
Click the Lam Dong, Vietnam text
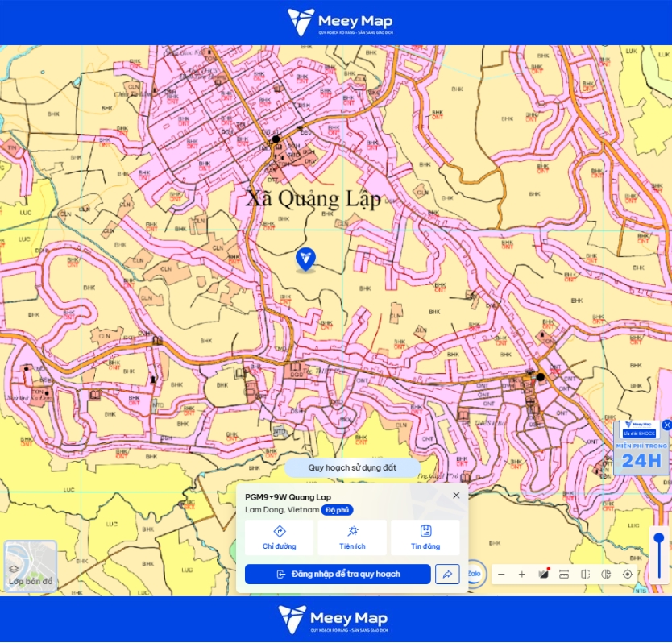click(x=282, y=510)
